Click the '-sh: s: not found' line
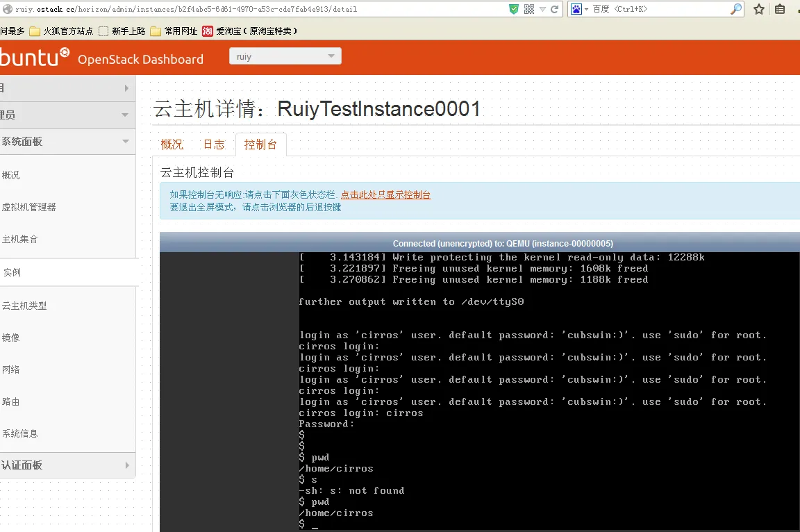 pos(351,491)
